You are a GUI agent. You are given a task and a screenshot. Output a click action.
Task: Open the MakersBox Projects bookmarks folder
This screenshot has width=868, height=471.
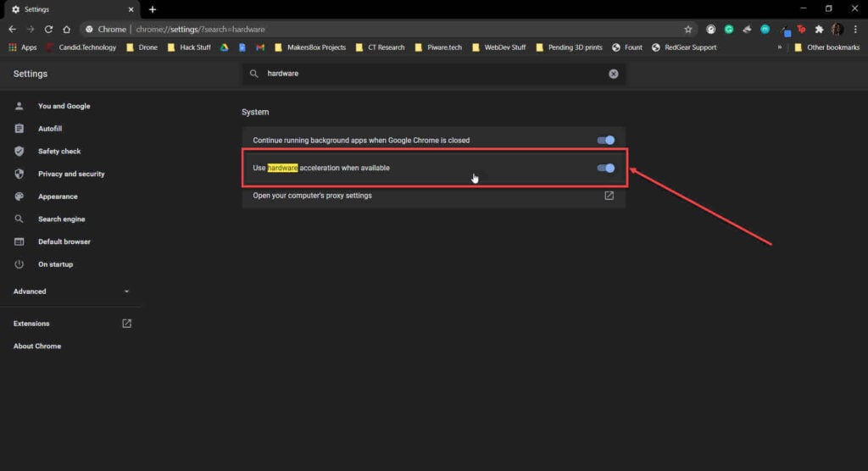coord(310,47)
